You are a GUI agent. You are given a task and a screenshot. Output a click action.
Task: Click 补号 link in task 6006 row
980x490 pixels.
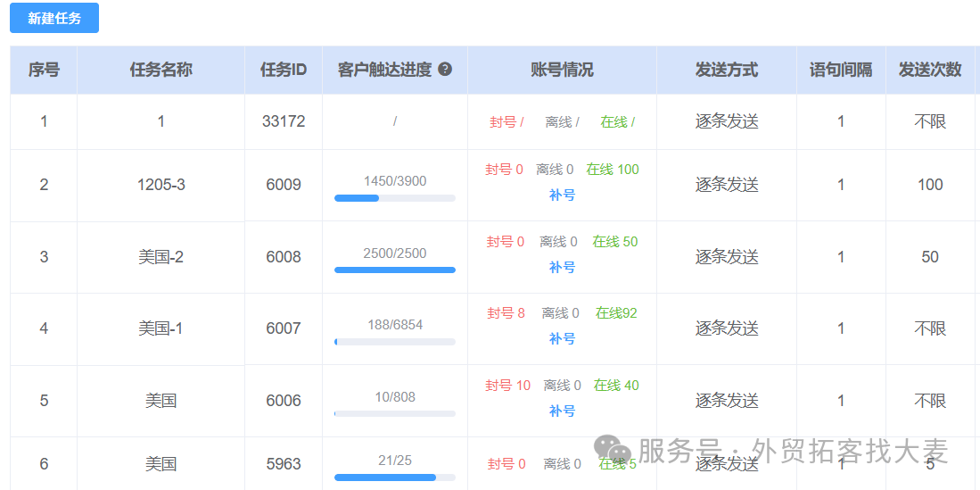click(562, 411)
